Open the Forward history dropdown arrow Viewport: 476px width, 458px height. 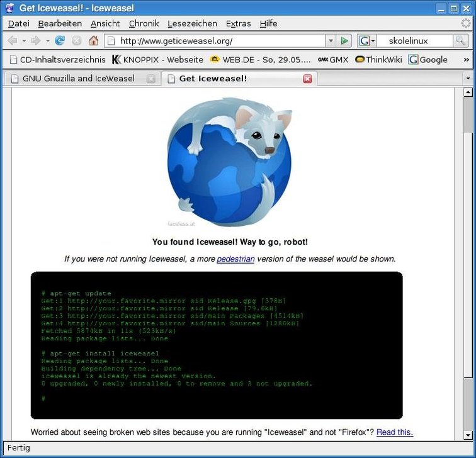tap(48, 41)
